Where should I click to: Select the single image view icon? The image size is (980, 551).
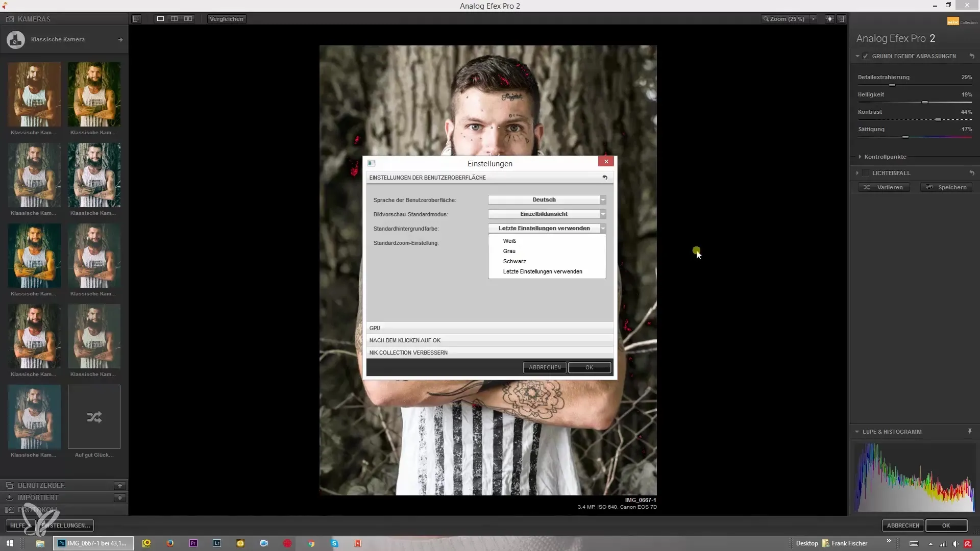pyautogui.click(x=160, y=19)
